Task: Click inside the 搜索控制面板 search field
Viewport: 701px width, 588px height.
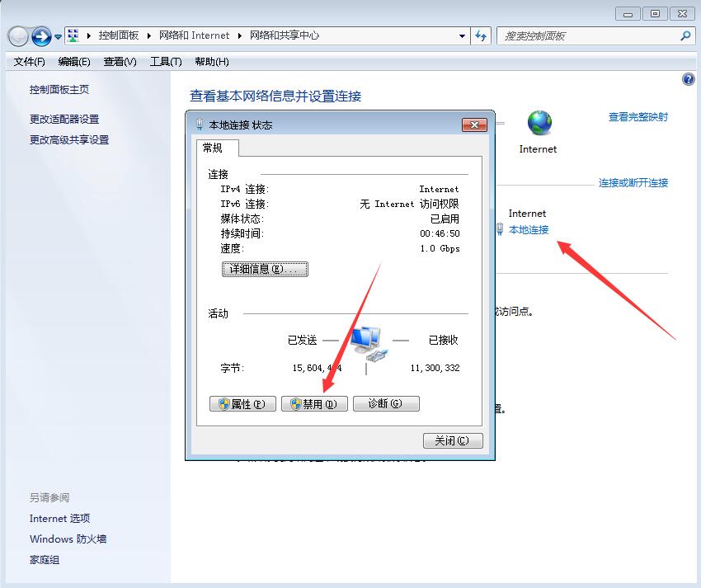Action: [x=586, y=35]
